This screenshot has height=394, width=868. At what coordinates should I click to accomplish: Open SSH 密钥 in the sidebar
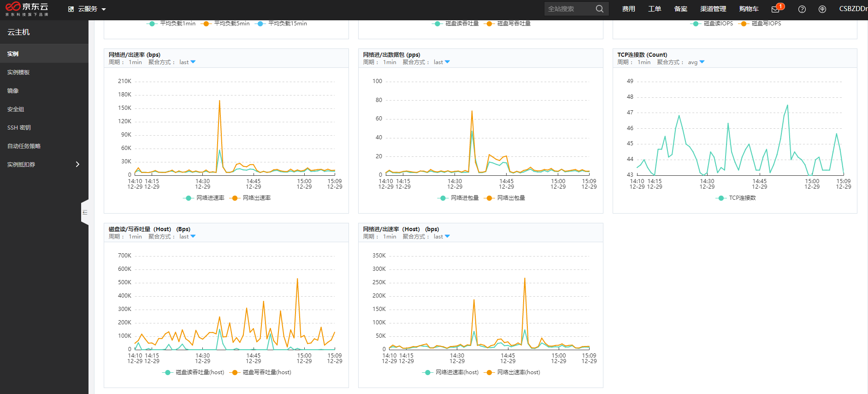point(44,127)
